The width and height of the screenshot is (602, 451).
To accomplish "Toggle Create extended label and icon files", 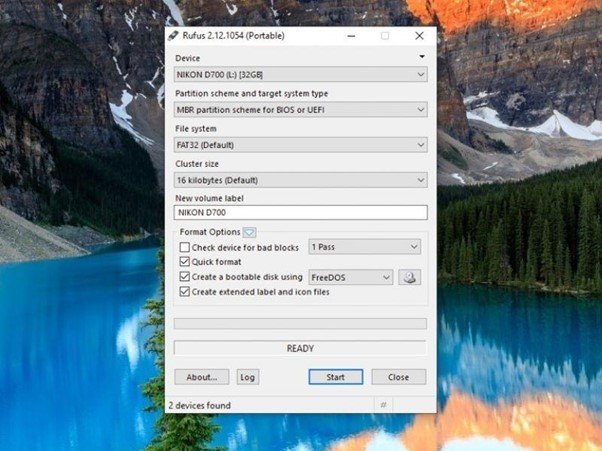I will (184, 292).
